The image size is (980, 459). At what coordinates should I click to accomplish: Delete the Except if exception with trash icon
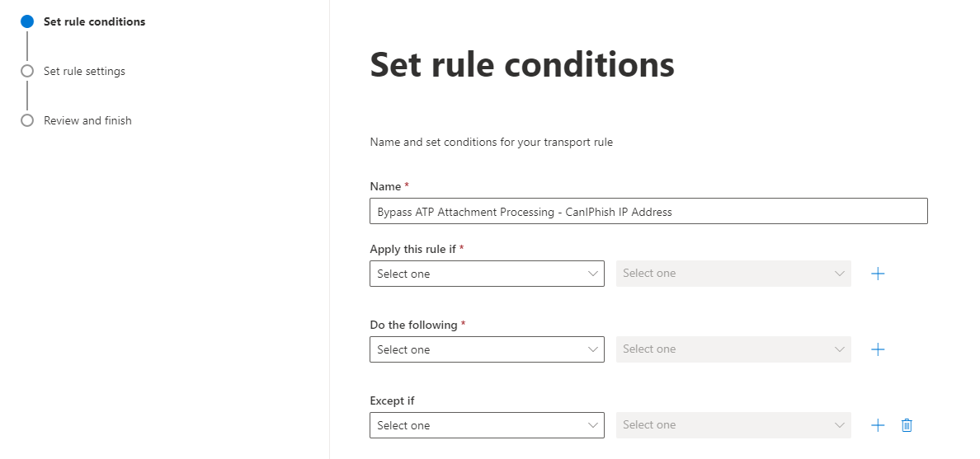click(907, 425)
